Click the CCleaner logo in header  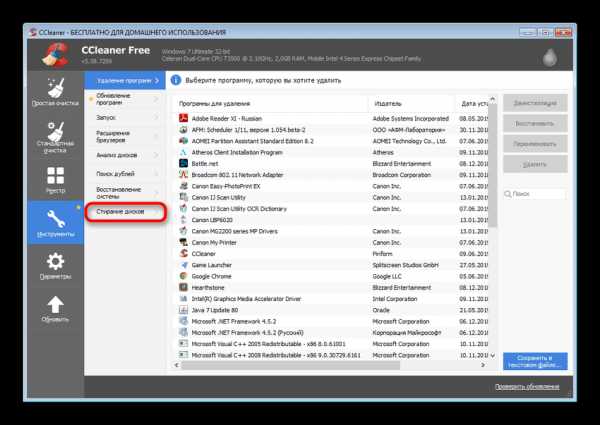coord(55,55)
